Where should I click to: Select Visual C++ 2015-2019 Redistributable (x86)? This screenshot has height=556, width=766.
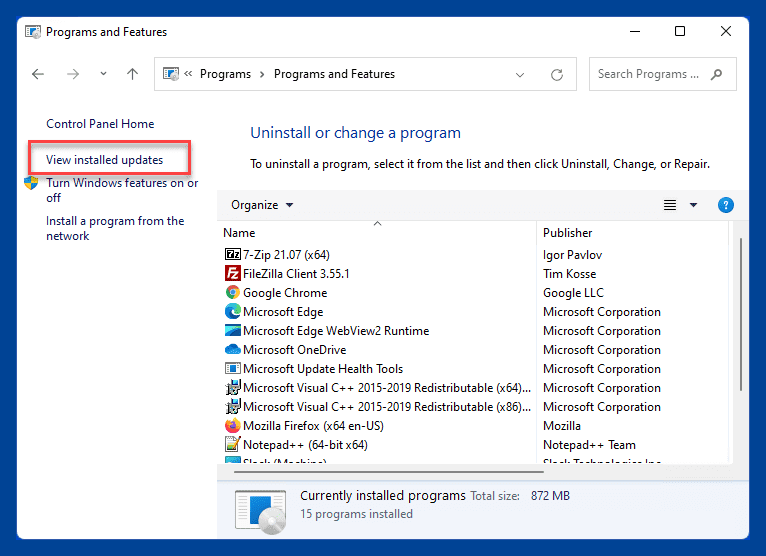click(387, 407)
